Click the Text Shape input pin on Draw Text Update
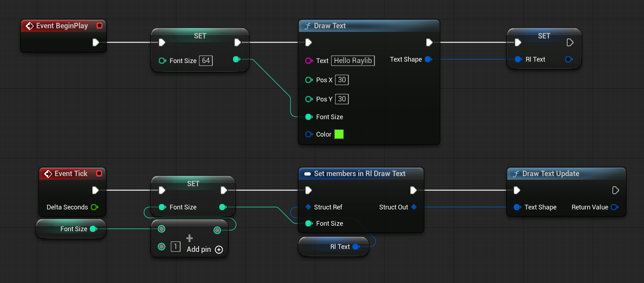 pyautogui.click(x=517, y=207)
